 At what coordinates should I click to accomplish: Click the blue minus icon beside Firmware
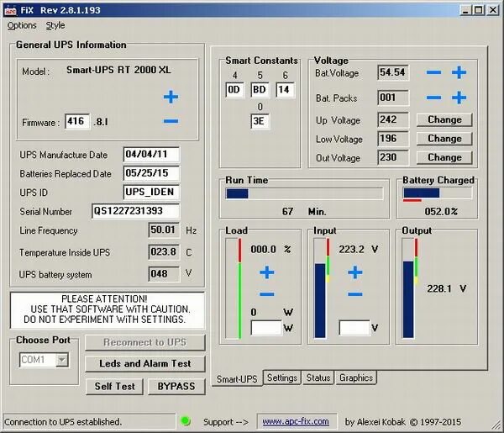[x=171, y=121]
